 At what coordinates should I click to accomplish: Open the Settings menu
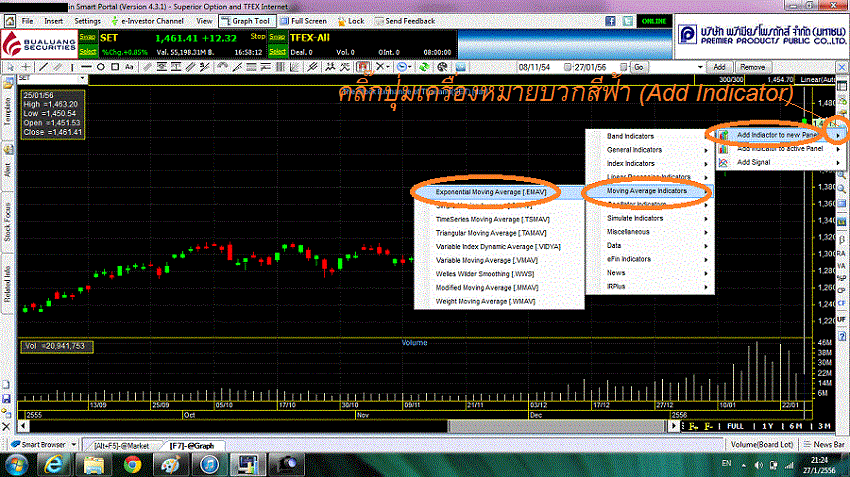pyautogui.click(x=88, y=21)
